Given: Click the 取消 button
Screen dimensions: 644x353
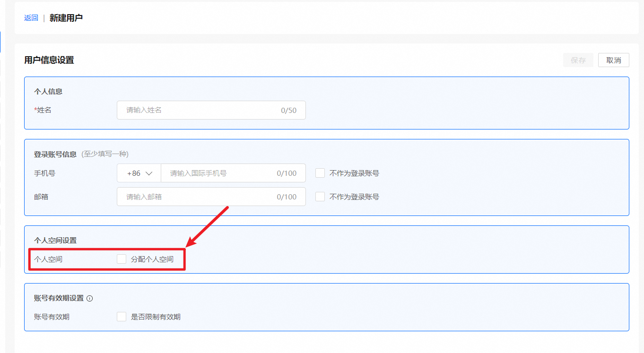Looking at the screenshot, I should point(614,60).
